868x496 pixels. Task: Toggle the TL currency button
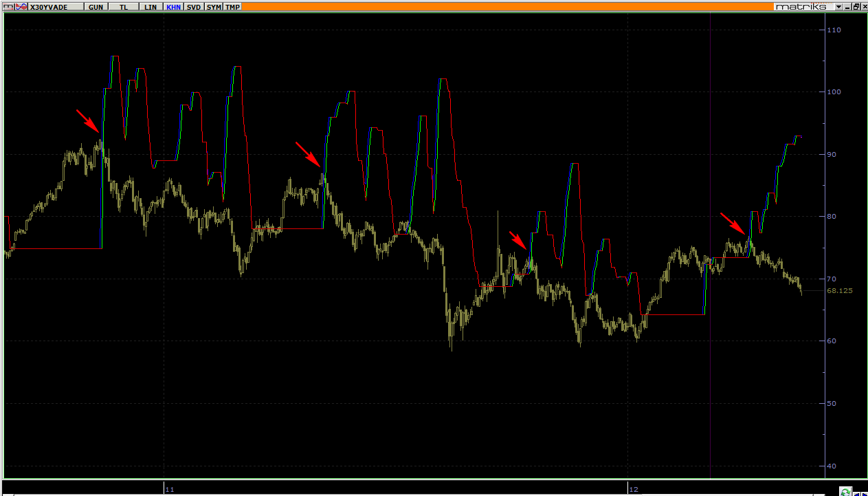pyautogui.click(x=123, y=7)
